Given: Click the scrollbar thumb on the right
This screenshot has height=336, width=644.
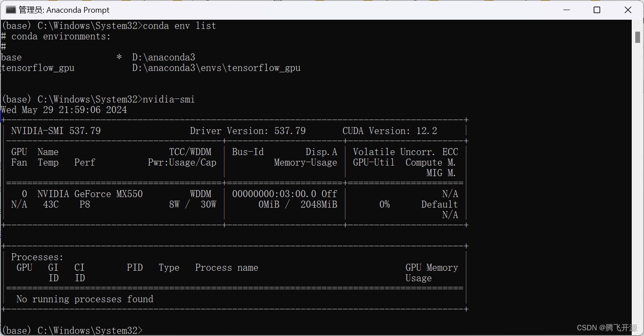Looking at the screenshot, I should [638, 37].
